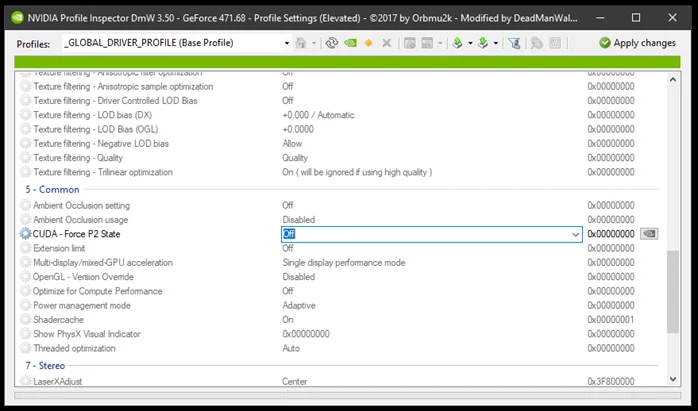Click the remove application from profile icon
The width and height of the screenshot is (698, 411).
[x=427, y=43]
